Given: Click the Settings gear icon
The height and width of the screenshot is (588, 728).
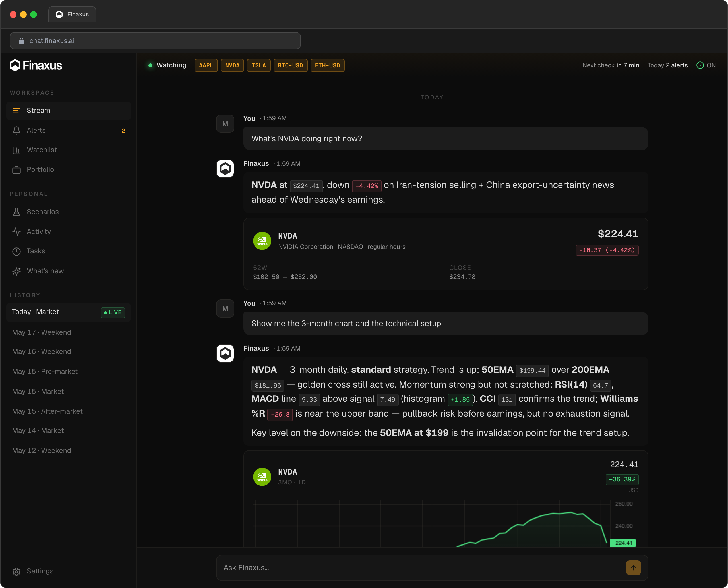Looking at the screenshot, I should click(x=16, y=572).
